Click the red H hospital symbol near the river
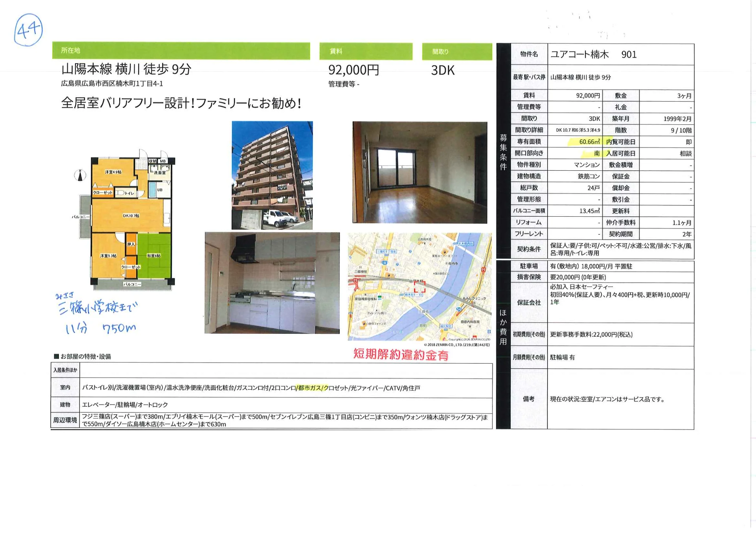 [484, 270]
